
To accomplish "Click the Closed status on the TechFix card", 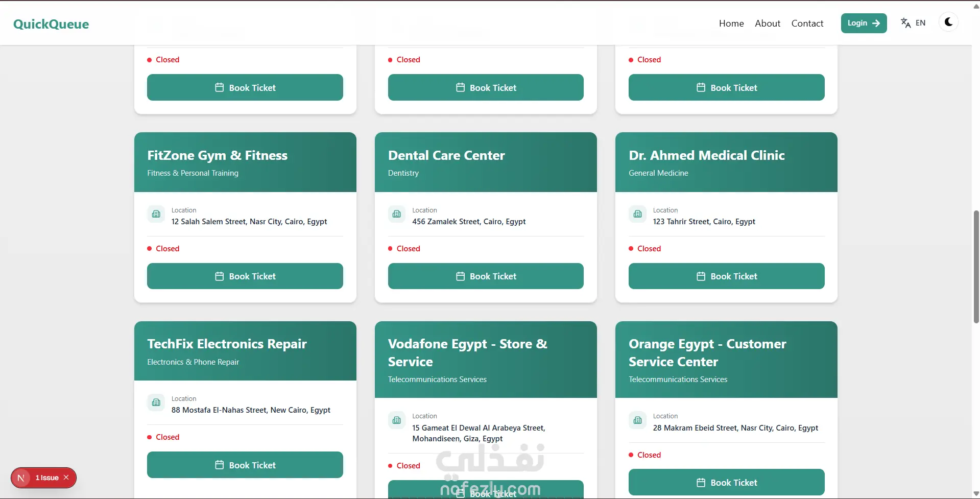I will coord(163,437).
